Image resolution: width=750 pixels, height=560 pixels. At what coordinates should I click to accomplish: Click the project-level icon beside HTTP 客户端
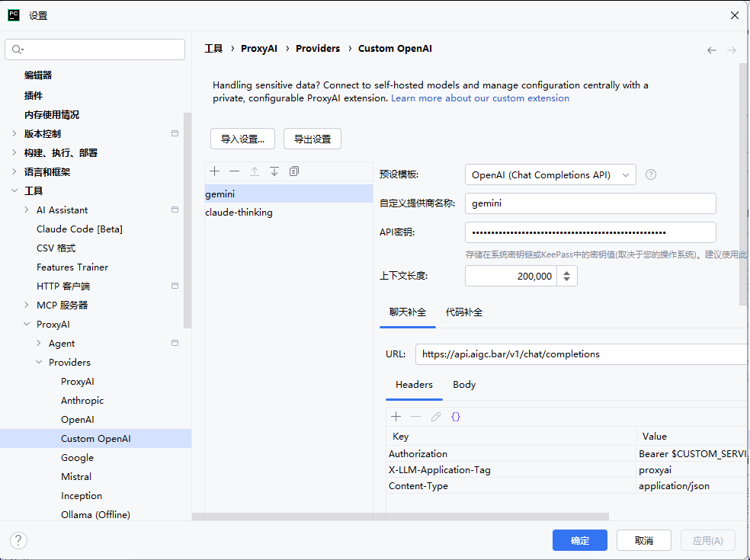click(x=175, y=286)
